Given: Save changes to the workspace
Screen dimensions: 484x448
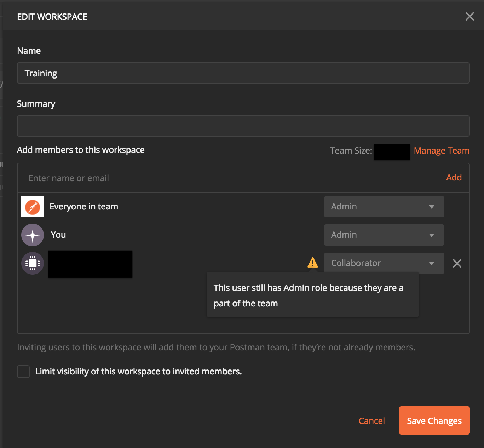Looking at the screenshot, I should [434, 420].
